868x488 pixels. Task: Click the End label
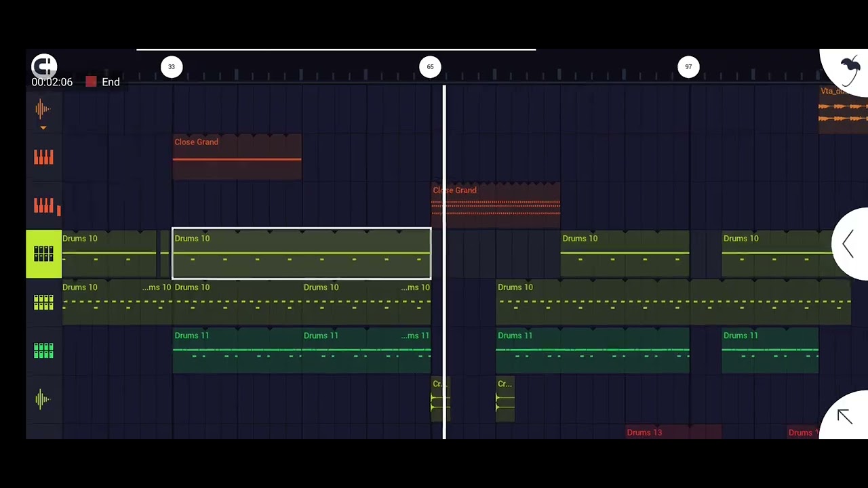click(x=111, y=82)
